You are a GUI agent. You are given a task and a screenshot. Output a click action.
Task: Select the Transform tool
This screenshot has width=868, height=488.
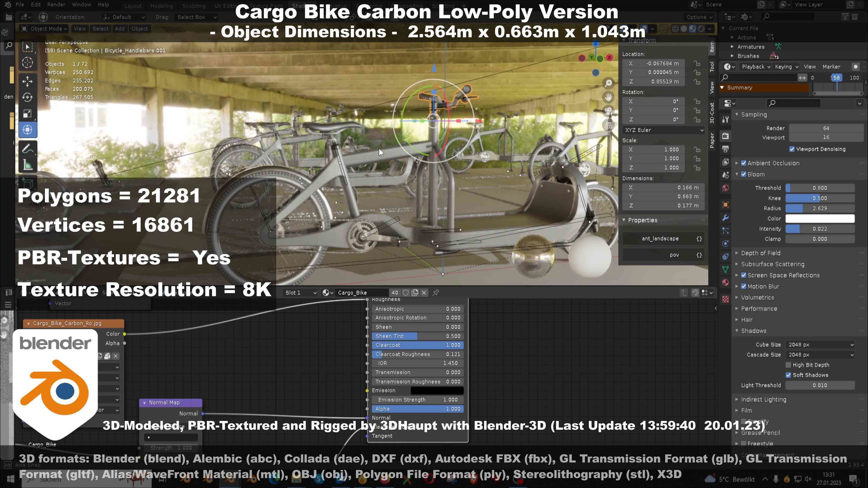coord(28,130)
